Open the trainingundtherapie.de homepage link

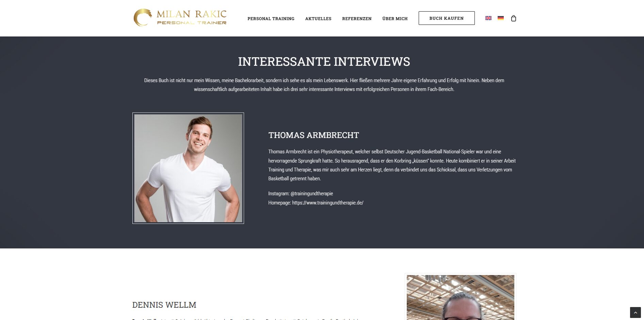327,203
